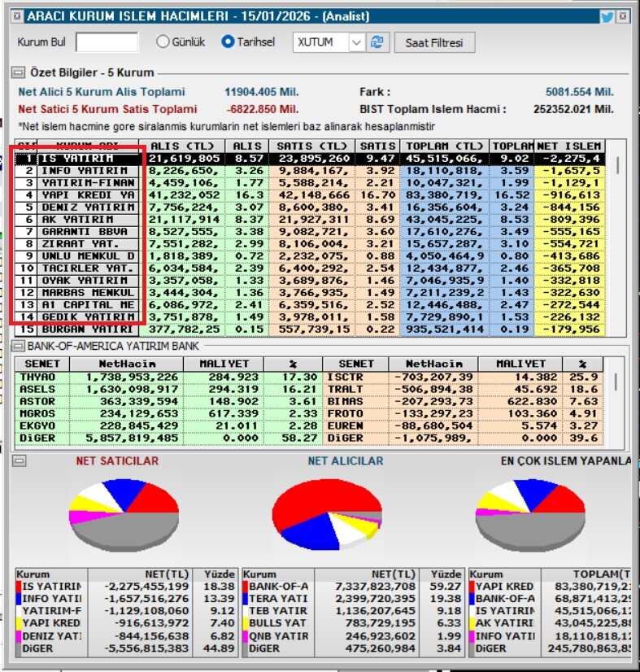Open the XUTUM index dropdown
The image size is (640, 672).
356,42
